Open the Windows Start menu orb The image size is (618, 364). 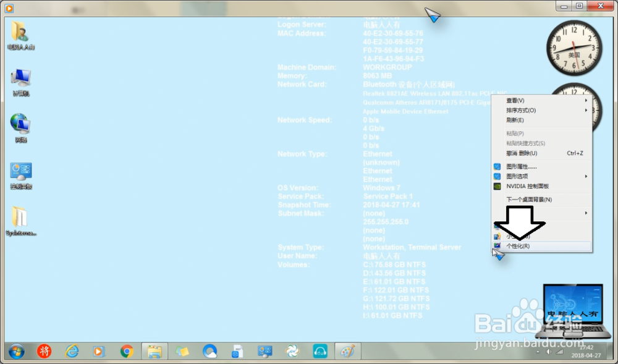point(16,352)
